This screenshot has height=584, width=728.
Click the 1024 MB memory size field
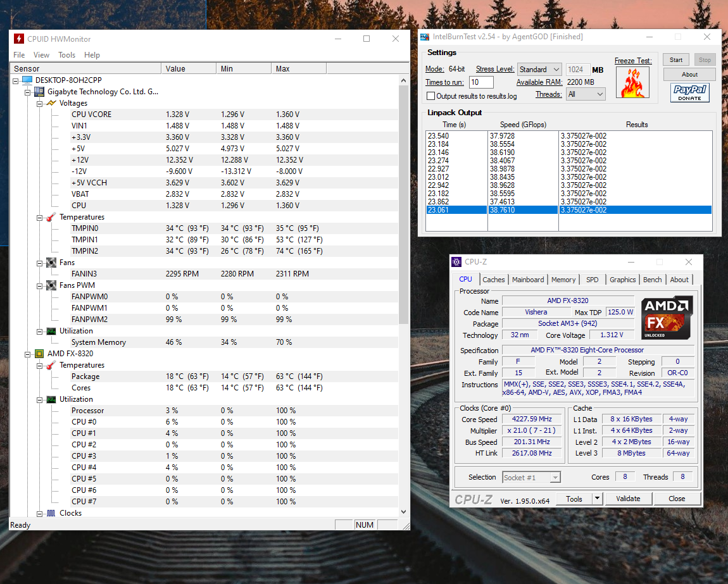pos(577,70)
